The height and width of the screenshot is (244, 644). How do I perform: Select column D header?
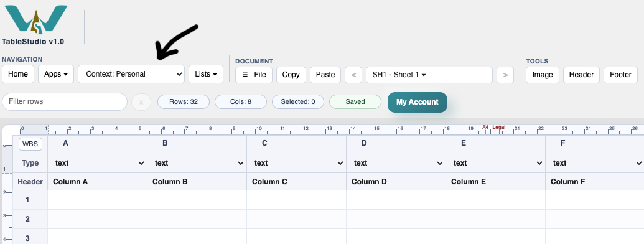pos(396,143)
